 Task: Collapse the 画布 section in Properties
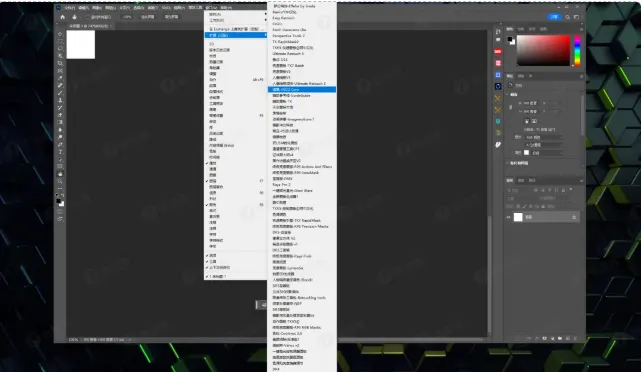pyautogui.click(x=508, y=94)
